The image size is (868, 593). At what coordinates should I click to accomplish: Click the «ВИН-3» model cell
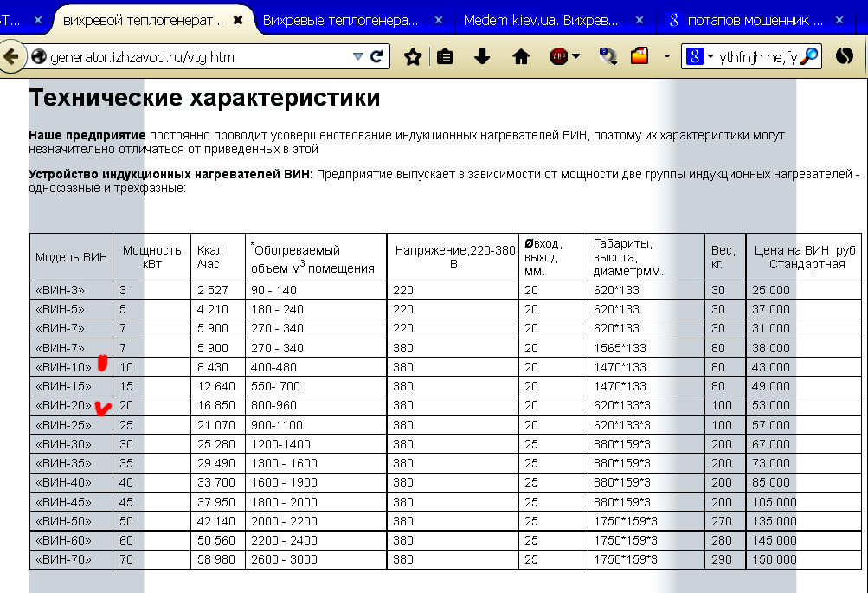pos(71,290)
